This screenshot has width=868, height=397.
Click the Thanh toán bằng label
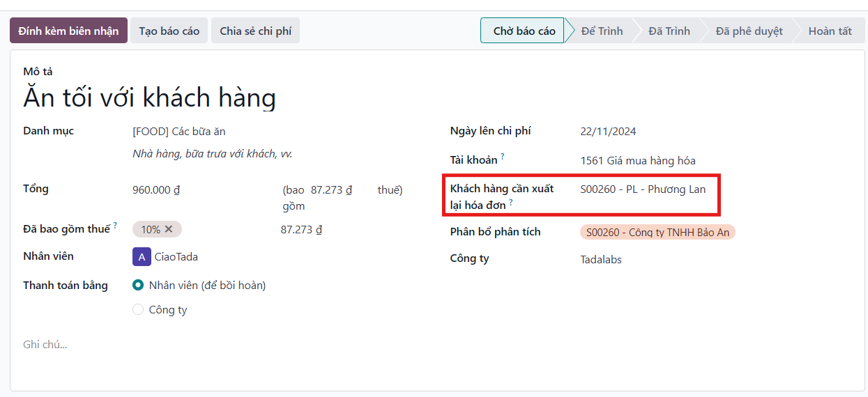tap(66, 285)
